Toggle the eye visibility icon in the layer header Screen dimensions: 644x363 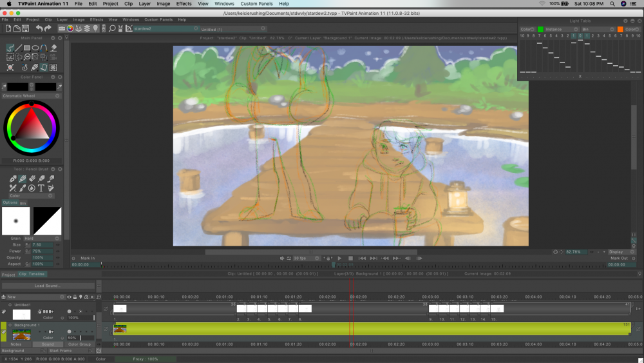tap(69, 297)
